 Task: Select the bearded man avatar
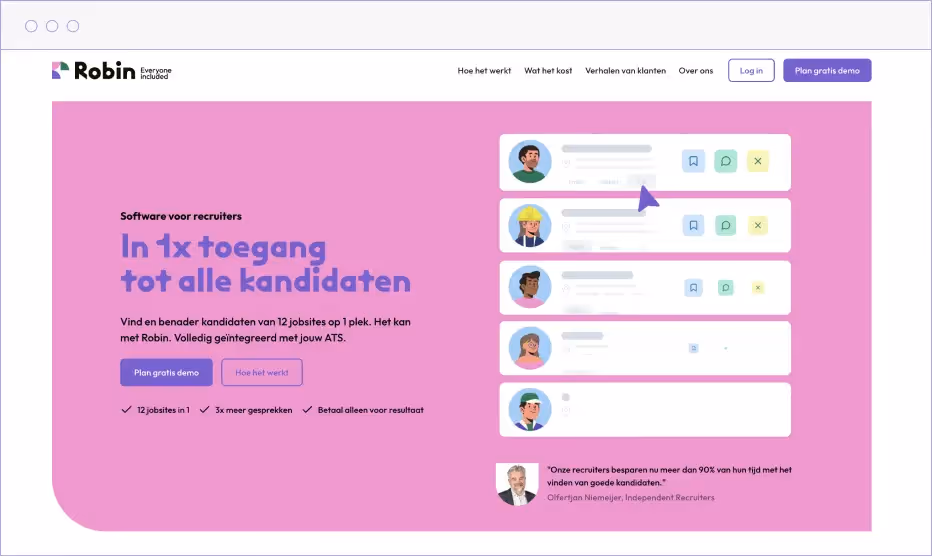click(x=530, y=161)
